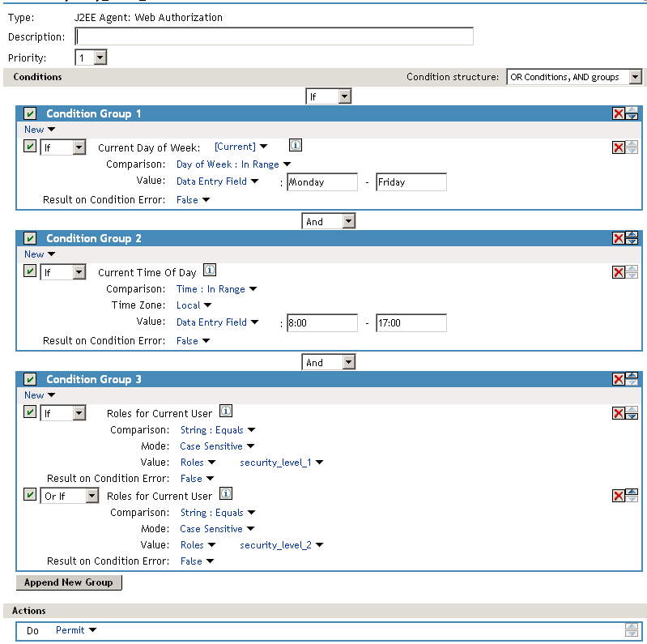Remove the security_level_1 role condition
This screenshot has width=647, height=644.
[618, 413]
